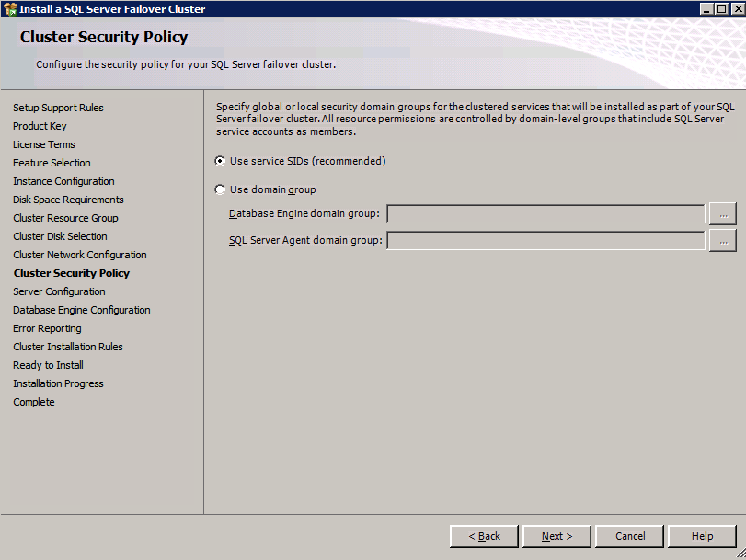The height and width of the screenshot is (560, 746).
Task: Click the Cluster Security Policy page heading
Action: pyautogui.click(x=104, y=37)
